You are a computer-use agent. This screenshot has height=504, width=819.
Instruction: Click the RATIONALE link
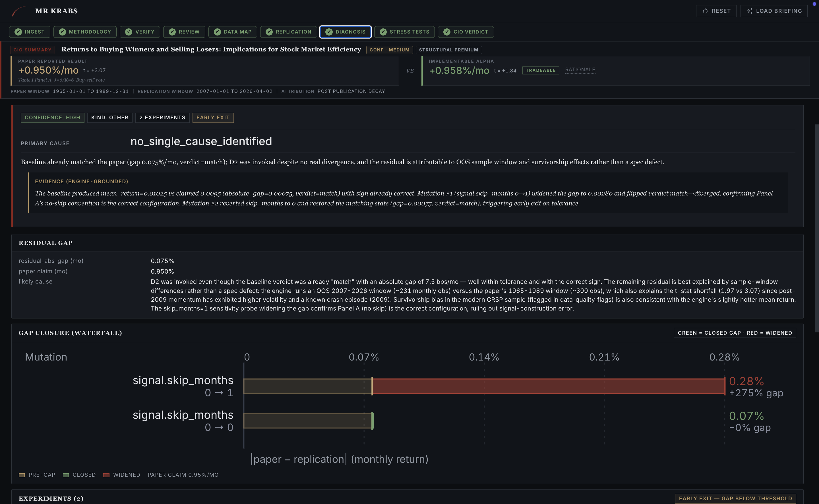(x=580, y=70)
